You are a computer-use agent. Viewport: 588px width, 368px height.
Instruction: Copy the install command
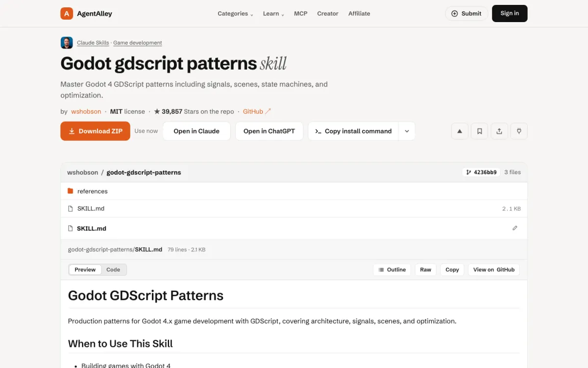353,131
